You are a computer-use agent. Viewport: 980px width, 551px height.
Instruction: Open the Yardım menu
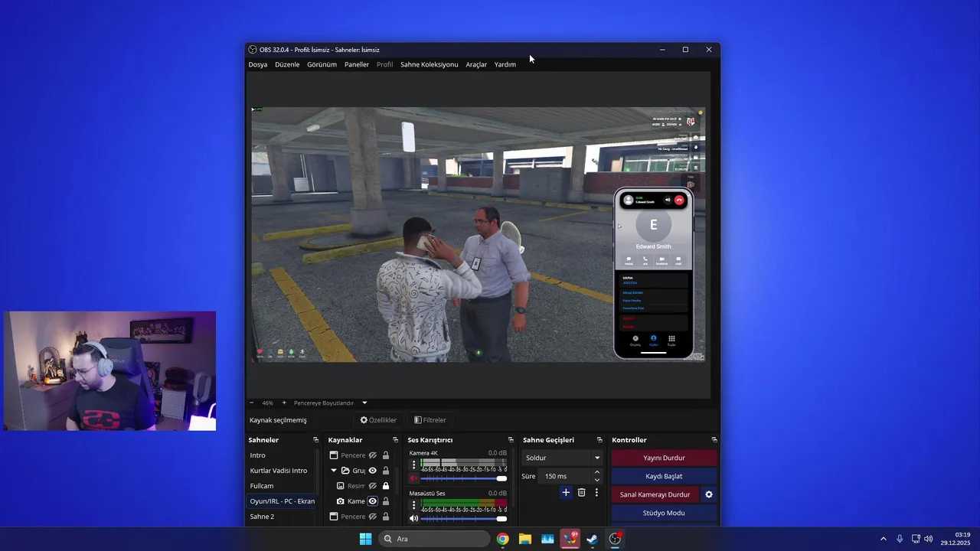click(505, 64)
